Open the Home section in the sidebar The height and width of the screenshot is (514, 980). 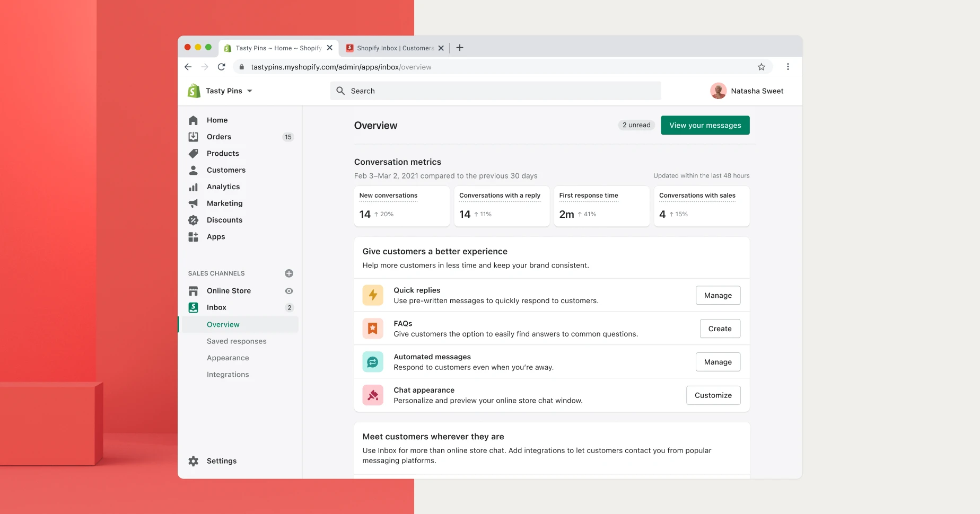click(x=194, y=120)
